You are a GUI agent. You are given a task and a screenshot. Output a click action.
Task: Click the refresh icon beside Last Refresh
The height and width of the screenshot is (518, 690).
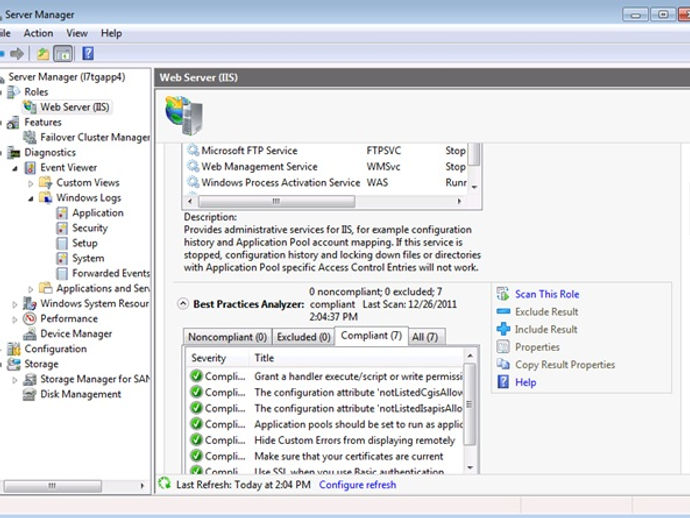(165, 484)
